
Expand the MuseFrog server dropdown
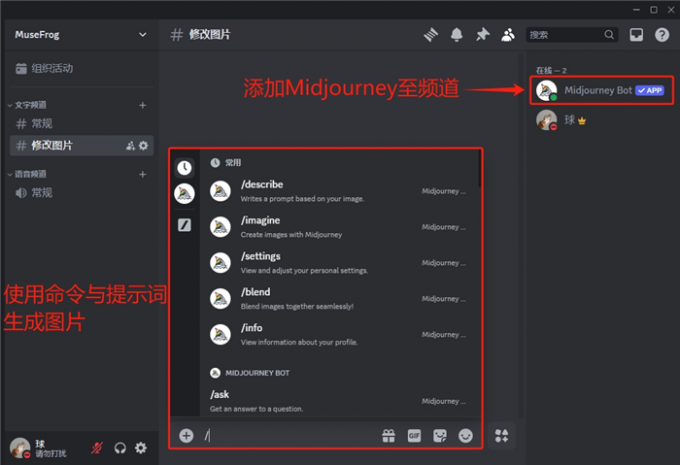point(142,35)
